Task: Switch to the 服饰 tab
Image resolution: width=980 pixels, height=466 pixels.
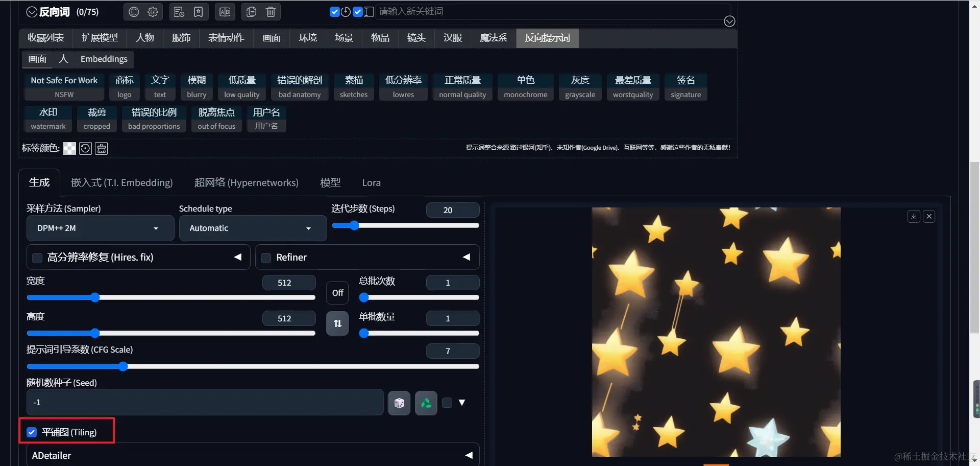Action: pos(181,38)
